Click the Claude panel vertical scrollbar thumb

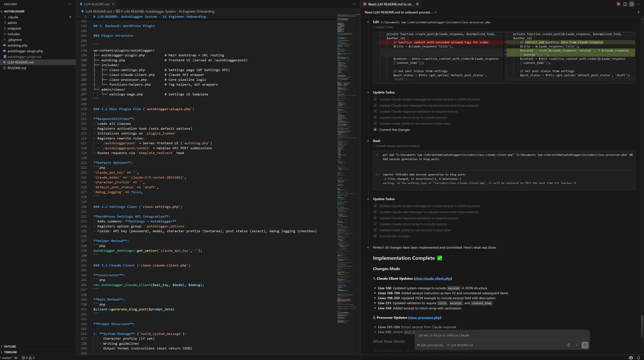click(642, 326)
